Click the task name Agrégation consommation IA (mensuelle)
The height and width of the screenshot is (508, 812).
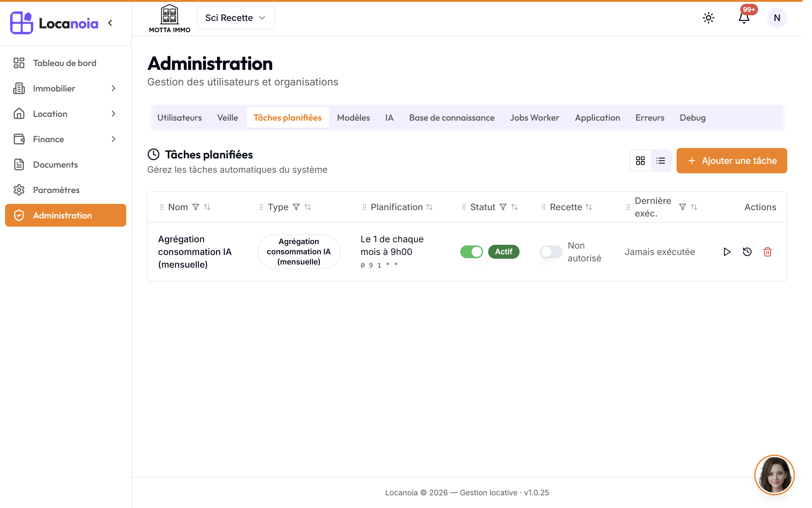pyautogui.click(x=195, y=252)
